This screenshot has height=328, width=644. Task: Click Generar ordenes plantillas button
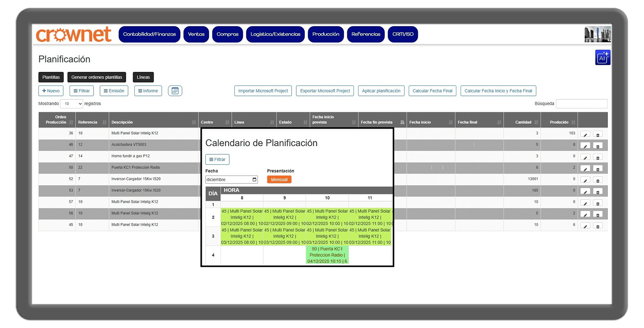97,77
